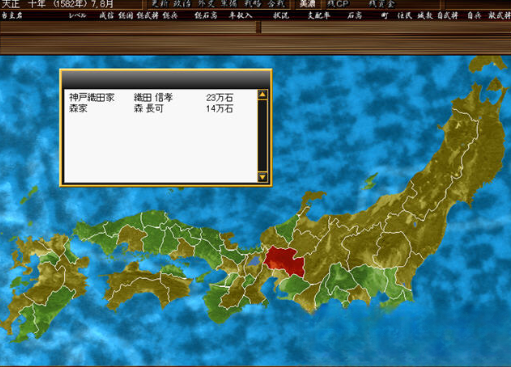Viewport: 511px width, 367px height.
Task: Click the 石高 column header
Action: tap(354, 15)
